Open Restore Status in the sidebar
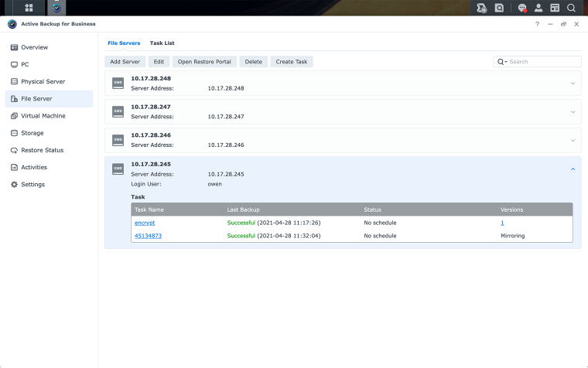This screenshot has width=588, height=368. (42, 150)
